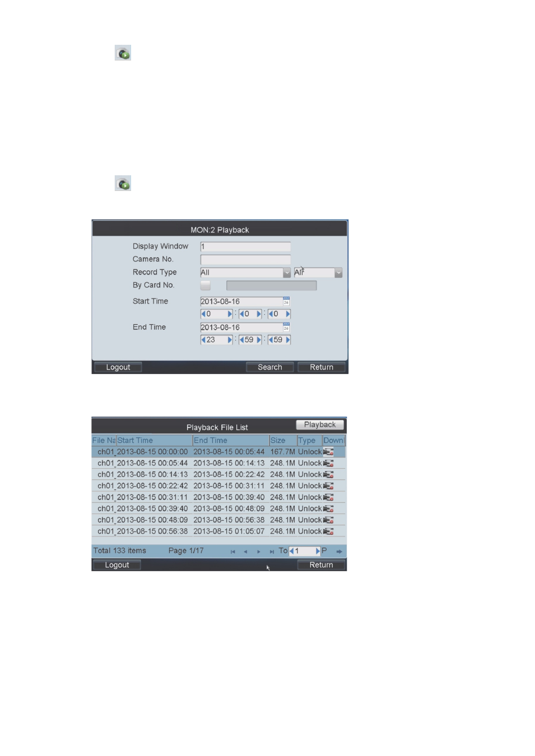
Task: Select row ending 2013-08-15 00:48:09
Action: click(218, 508)
